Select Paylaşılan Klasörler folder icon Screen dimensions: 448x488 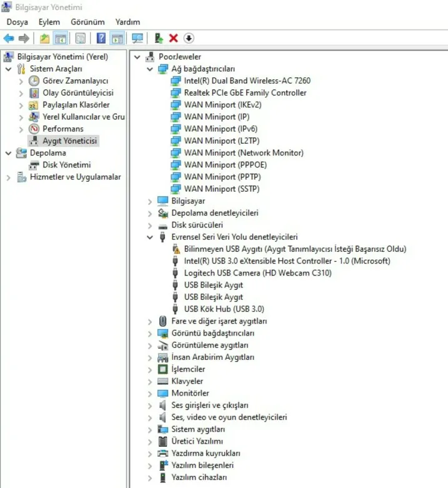click(34, 105)
